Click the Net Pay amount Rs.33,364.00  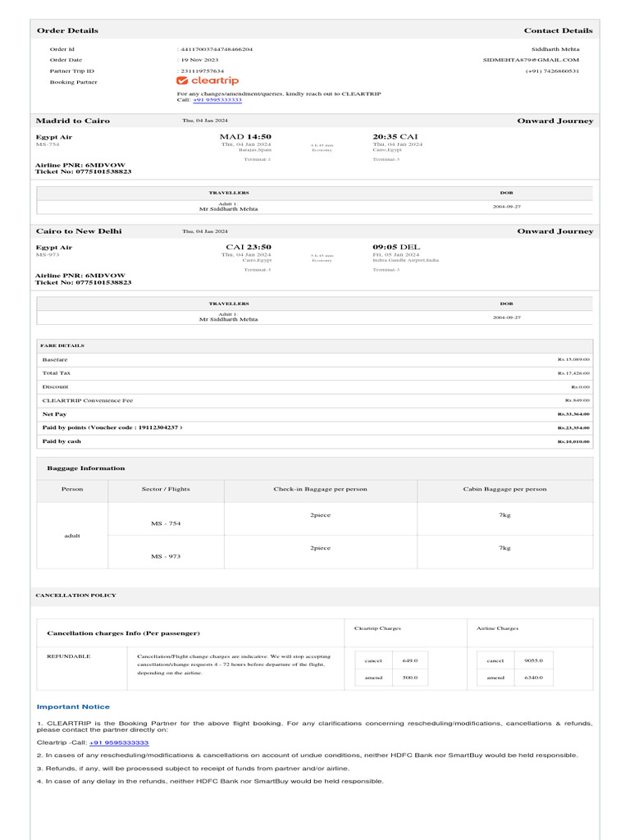(x=573, y=414)
